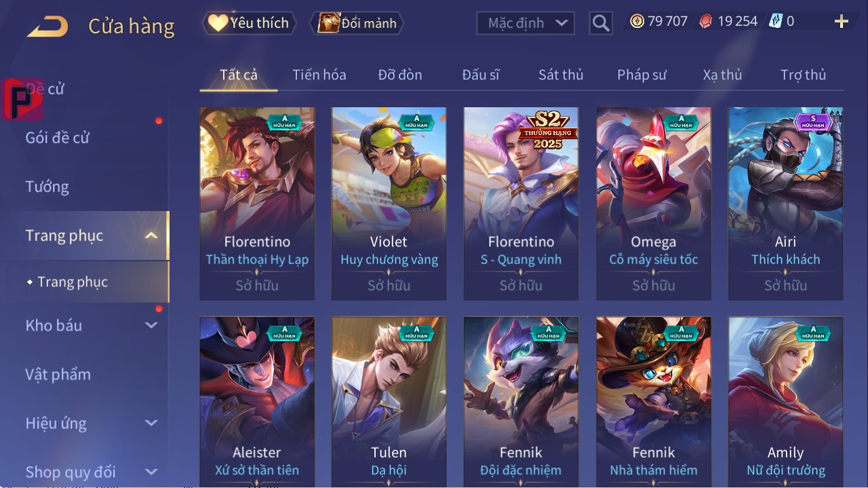Tap the blue voucher currency icon
868x488 pixels.
click(x=776, y=21)
